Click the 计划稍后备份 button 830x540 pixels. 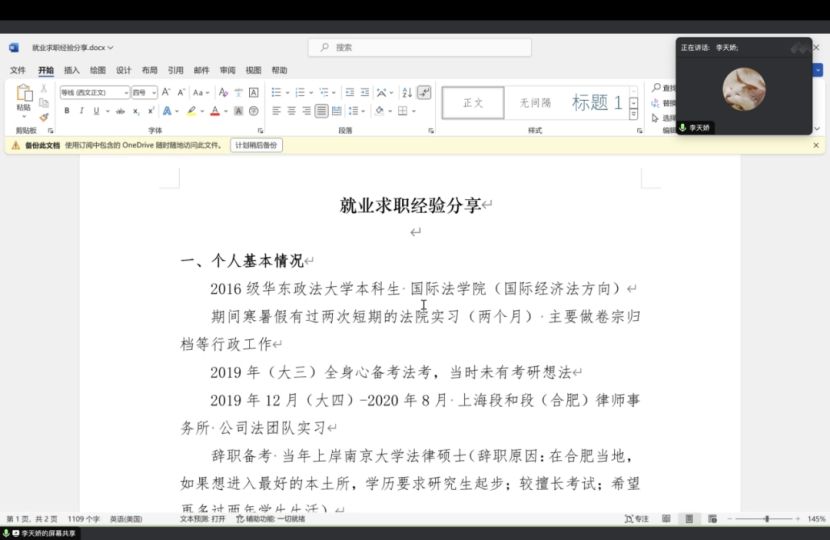pyautogui.click(x=256, y=145)
